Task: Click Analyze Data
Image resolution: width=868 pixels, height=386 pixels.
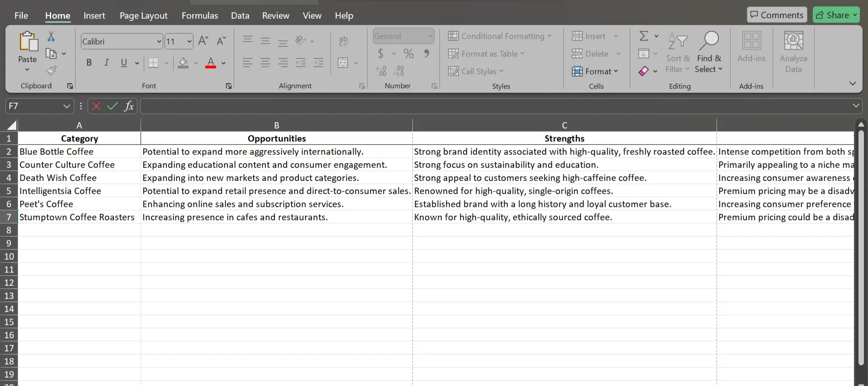Action: tap(793, 52)
